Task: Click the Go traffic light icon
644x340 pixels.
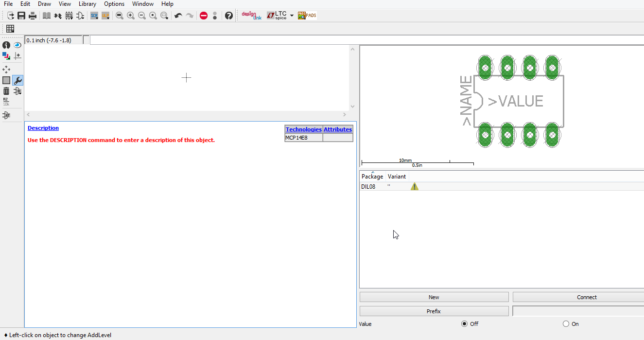Action: coord(215,16)
